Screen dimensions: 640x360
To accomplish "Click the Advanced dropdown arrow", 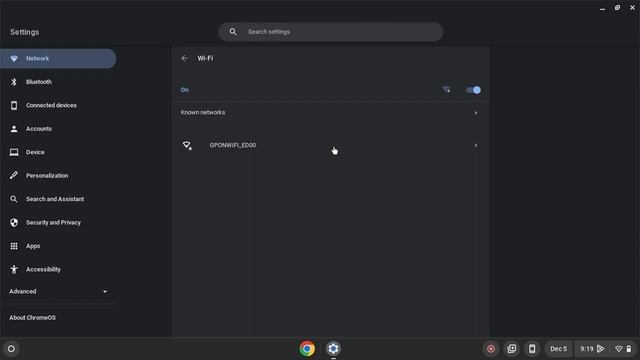I will (105, 292).
